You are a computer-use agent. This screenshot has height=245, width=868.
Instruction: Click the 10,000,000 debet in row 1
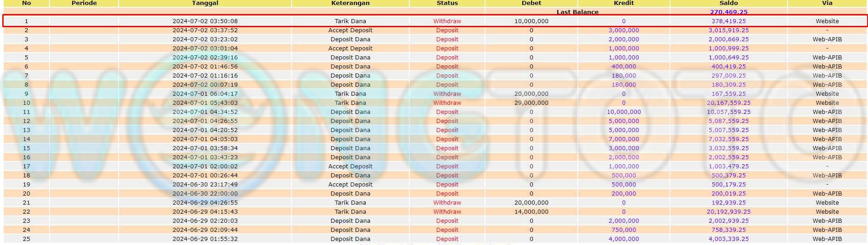(531, 21)
